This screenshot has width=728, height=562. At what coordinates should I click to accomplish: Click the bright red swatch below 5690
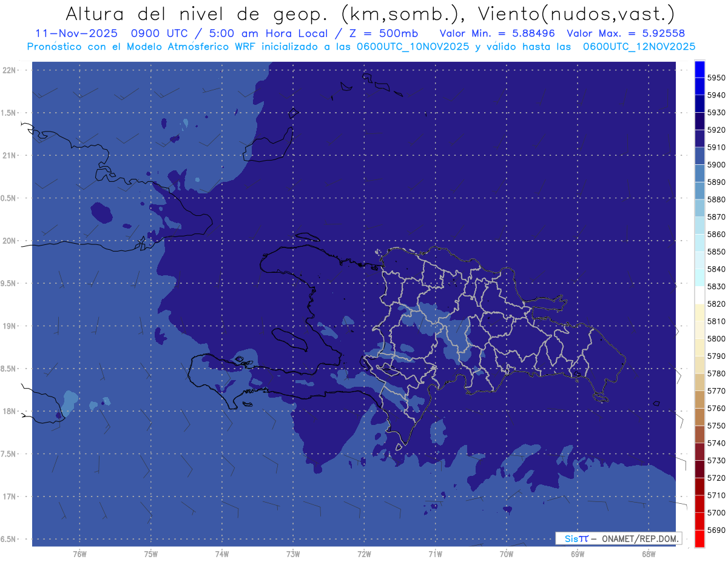[x=699, y=538]
